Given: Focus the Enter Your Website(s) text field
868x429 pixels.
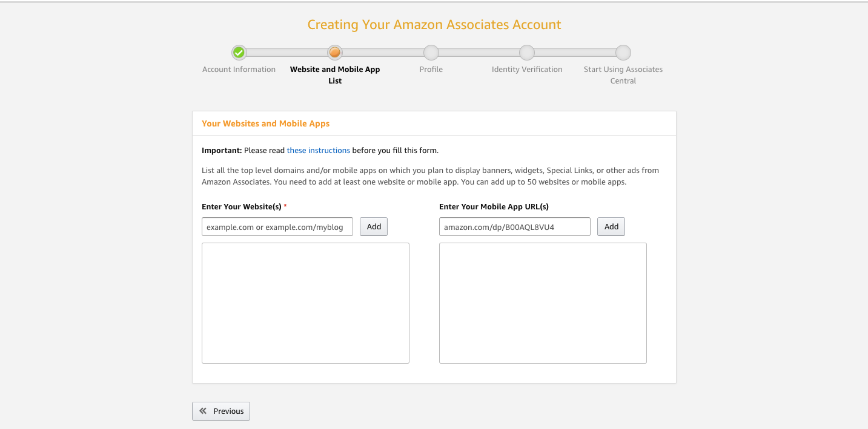Looking at the screenshot, I should tap(277, 227).
